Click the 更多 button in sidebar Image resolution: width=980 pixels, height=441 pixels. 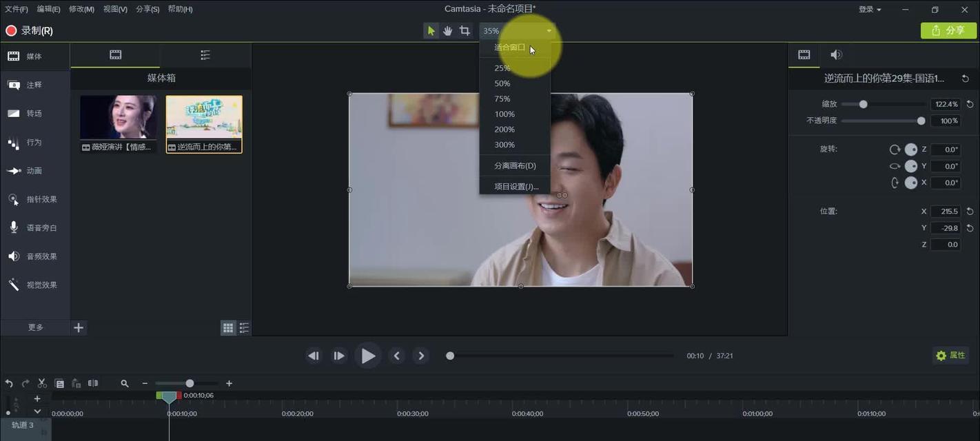(35, 327)
